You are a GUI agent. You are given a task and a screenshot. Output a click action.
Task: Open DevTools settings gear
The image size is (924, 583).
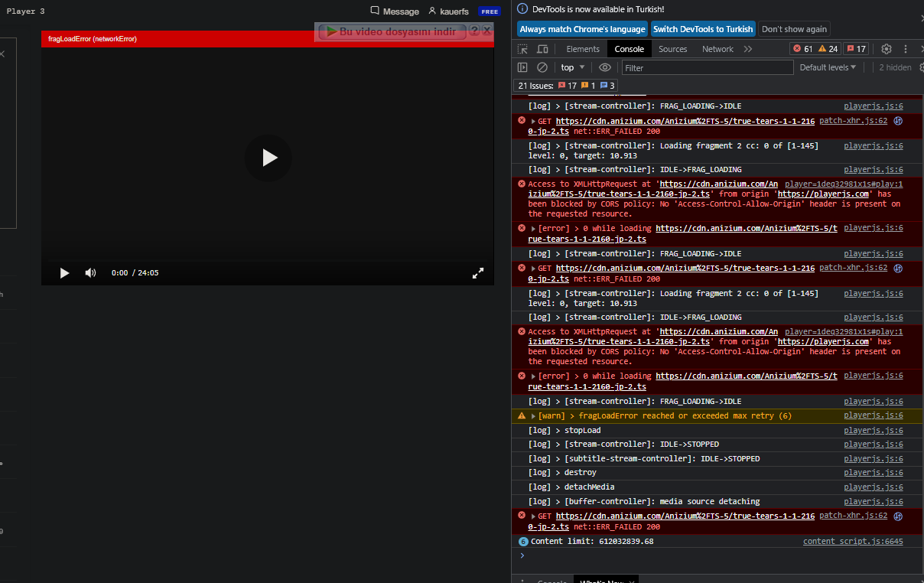tap(887, 49)
